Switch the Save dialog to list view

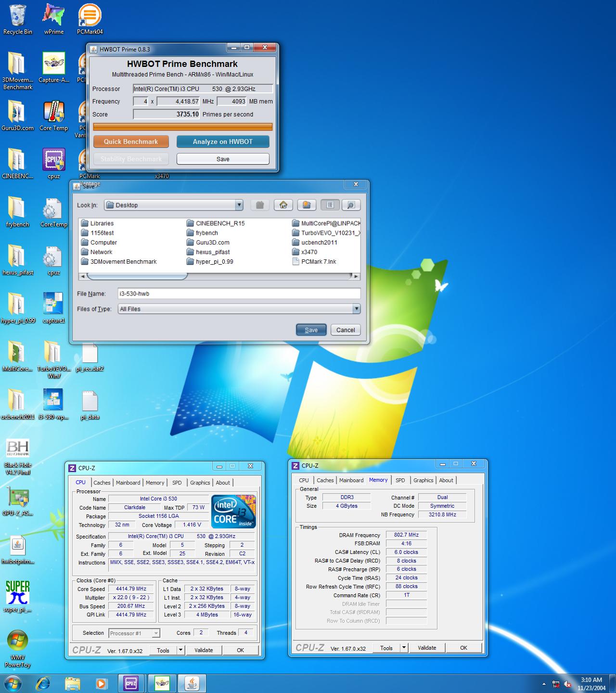[330, 205]
